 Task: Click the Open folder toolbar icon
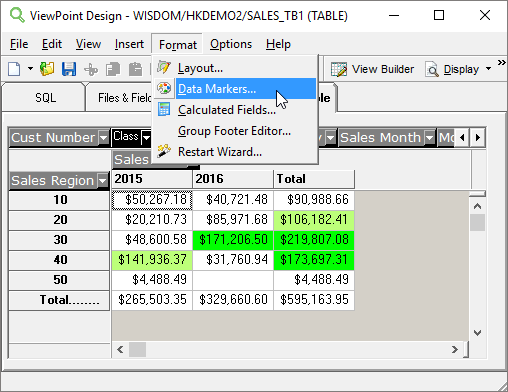click(x=47, y=69)
